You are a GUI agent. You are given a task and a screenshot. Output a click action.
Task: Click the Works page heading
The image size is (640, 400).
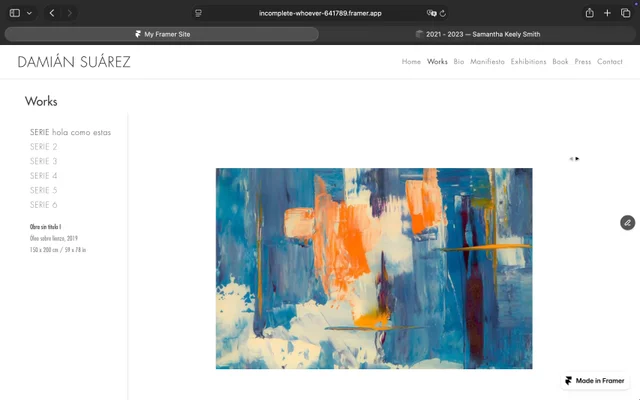41,101
